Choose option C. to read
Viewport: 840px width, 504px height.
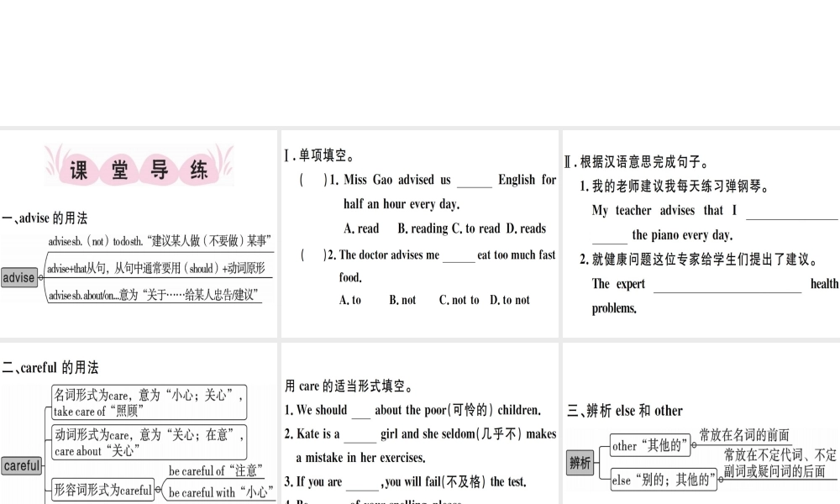pos(477,228)
